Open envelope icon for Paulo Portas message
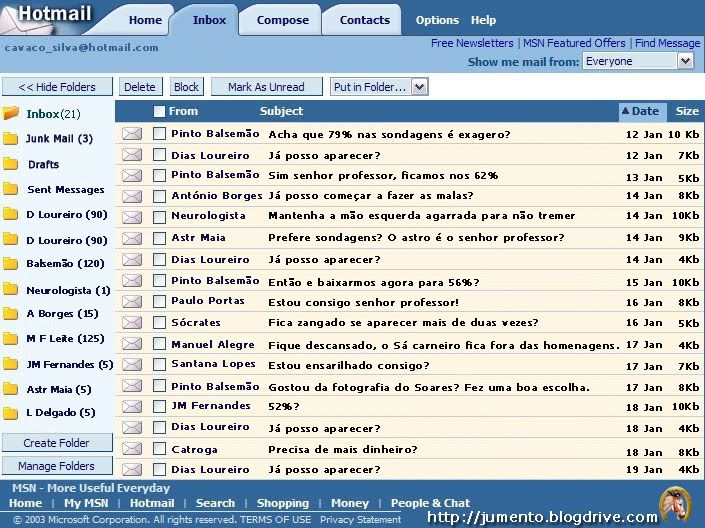The image size is (705, 528). click(x=132, y=302)
